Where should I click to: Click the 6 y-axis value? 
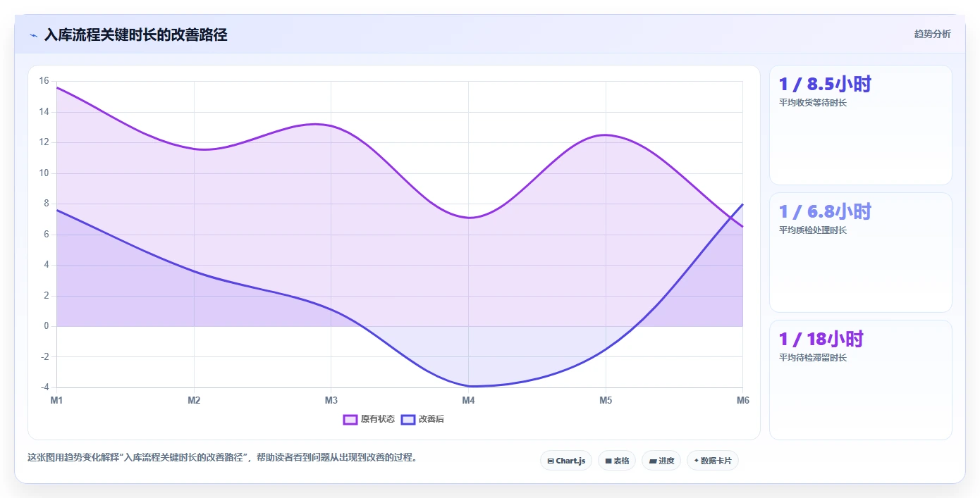click(46, 234)
